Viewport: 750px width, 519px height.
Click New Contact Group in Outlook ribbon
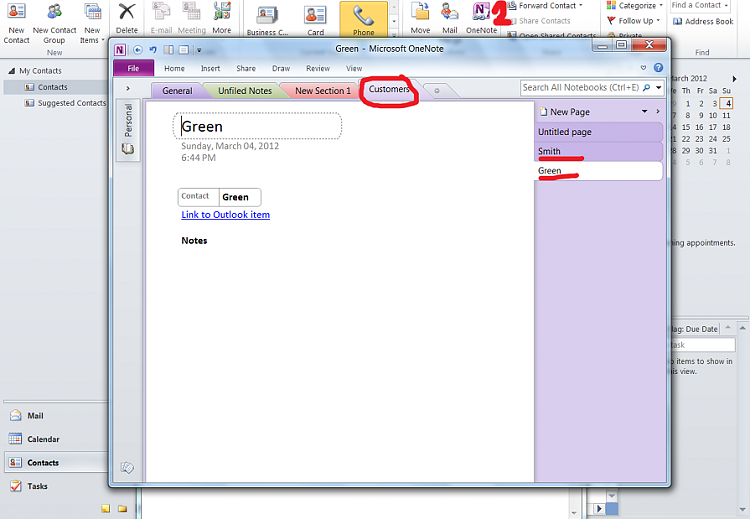click(x=54, y=23)
